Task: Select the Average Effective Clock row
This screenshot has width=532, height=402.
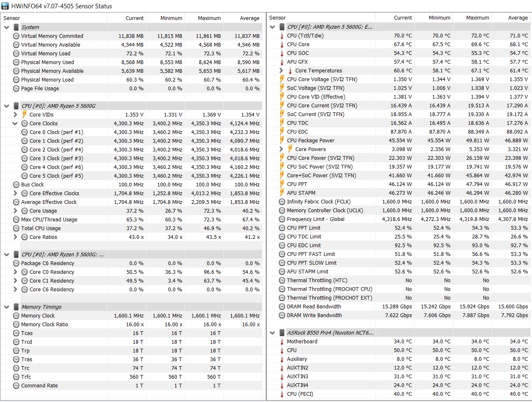Action: pyautogui.click(x=131, y=202)
